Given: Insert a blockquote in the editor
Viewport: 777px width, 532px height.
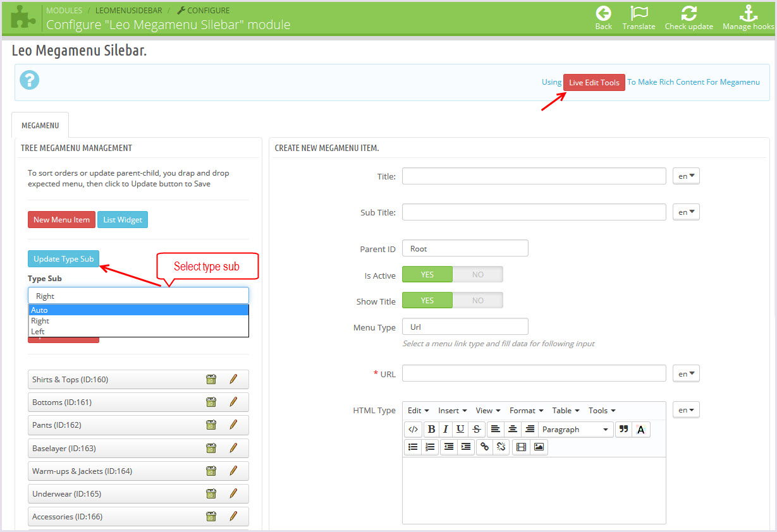Looking at the screenshot, I should coord(623,429).
